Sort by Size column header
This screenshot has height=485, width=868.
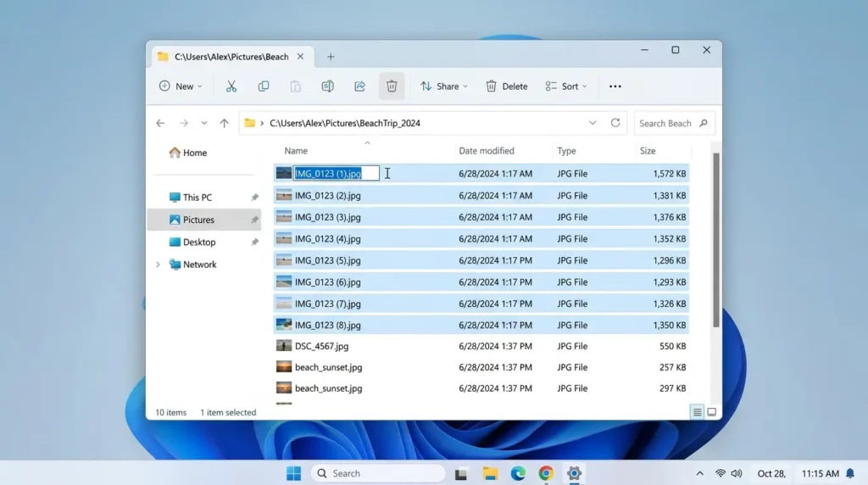[648, 151]
